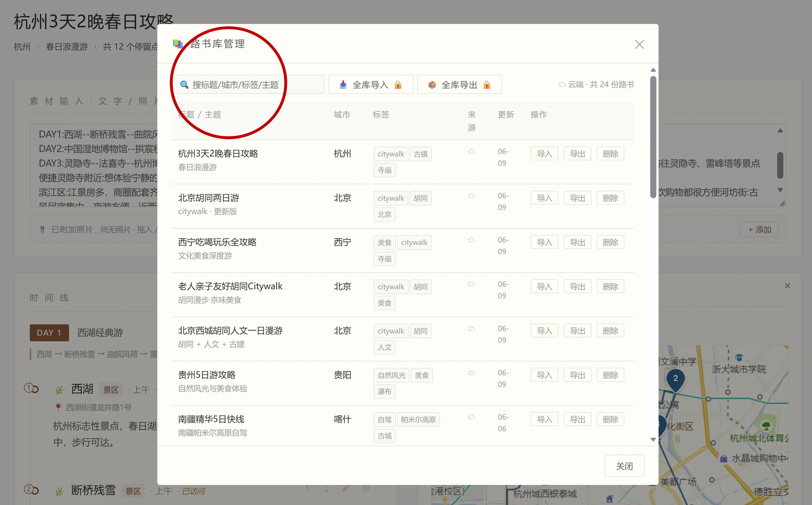Close the 路书库管理 dialog with X
Screen dimensions: 812x505
click(639, 44)
